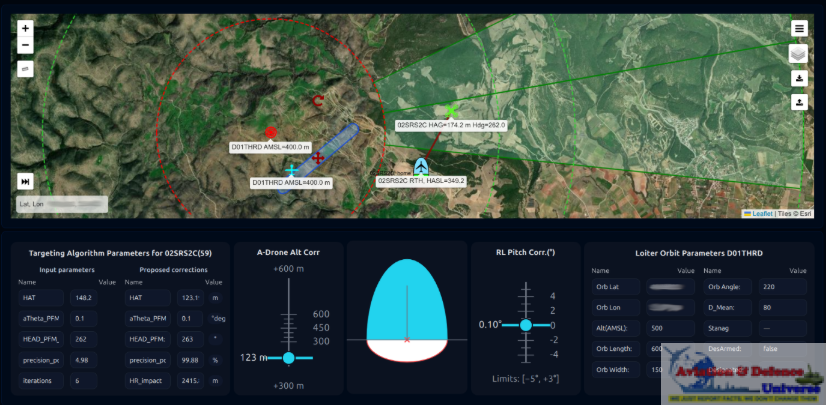Click the dark red crosshair marker
Viewport: 826px width, 405px height.
tap(318, 158)
